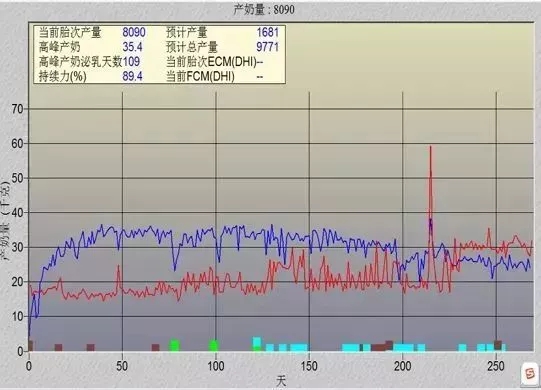The width and height of the screenshot is (541, 390).
Task: Select the '当前胎次ECM(DHI)' label
Action: pyautogui.click(x=212, y=62)
